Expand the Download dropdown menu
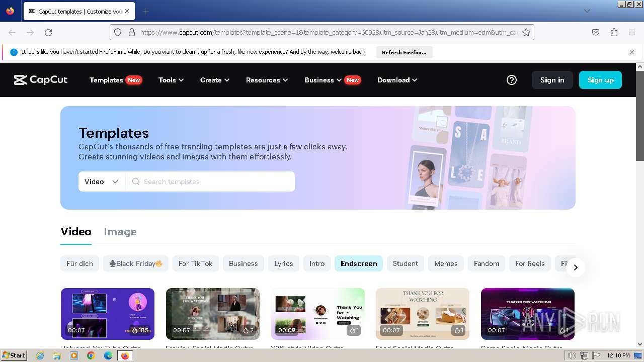The width and height of the screenshot is (644, 362). 397,80
